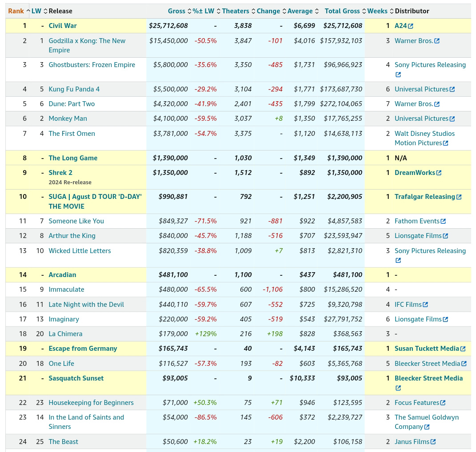Click Bleecker Street Media external icon in the Sasquatch Sunset row
The width and height of the screenshot is (476, 452).
pyautogui.click(x=398, y=388)
